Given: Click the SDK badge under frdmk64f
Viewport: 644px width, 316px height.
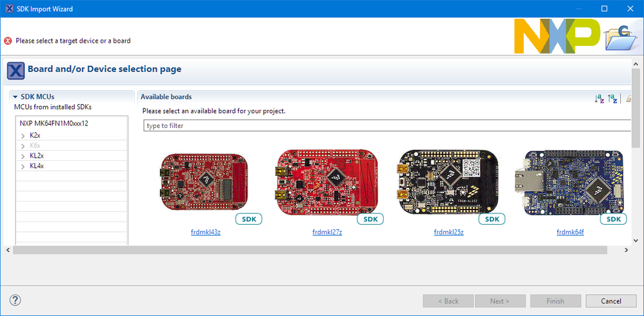Looking at the screenshot, I should pos(613,219).
